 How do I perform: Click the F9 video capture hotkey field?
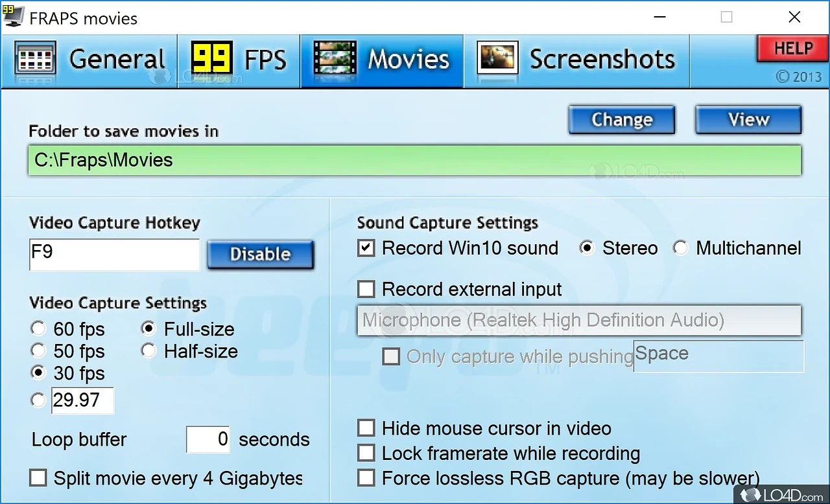pyautogui.click(x=114, y=255)
